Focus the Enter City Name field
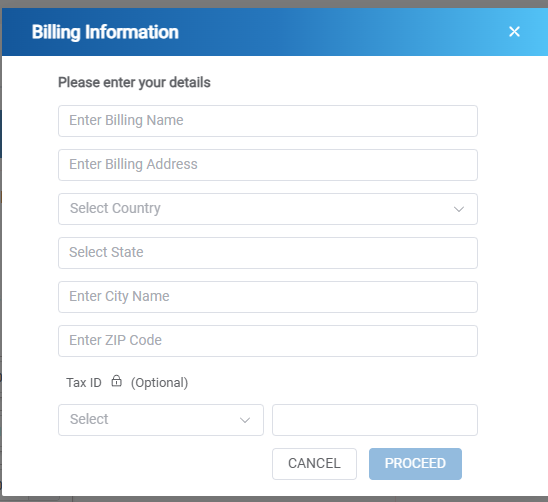The width and height of the screenshot is (548, 502). [268, 297]
